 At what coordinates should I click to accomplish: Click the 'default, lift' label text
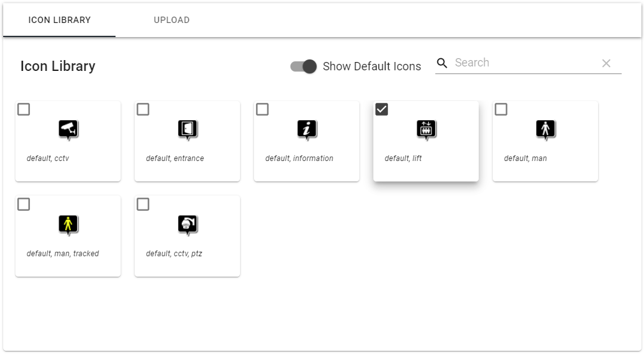pyautogui.click(x=403, y=158)
